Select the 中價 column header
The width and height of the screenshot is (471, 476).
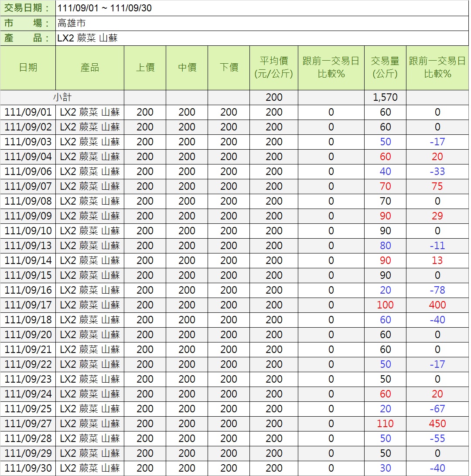[x=187, y=68]
